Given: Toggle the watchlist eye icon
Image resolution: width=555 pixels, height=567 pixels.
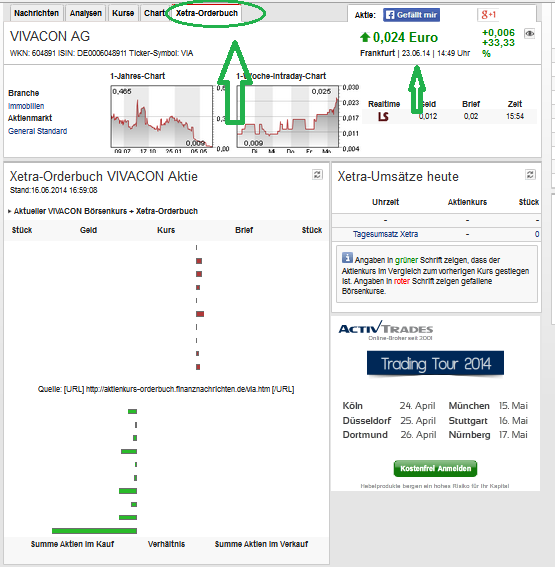Looking at the screenshot, I should 530,34.
